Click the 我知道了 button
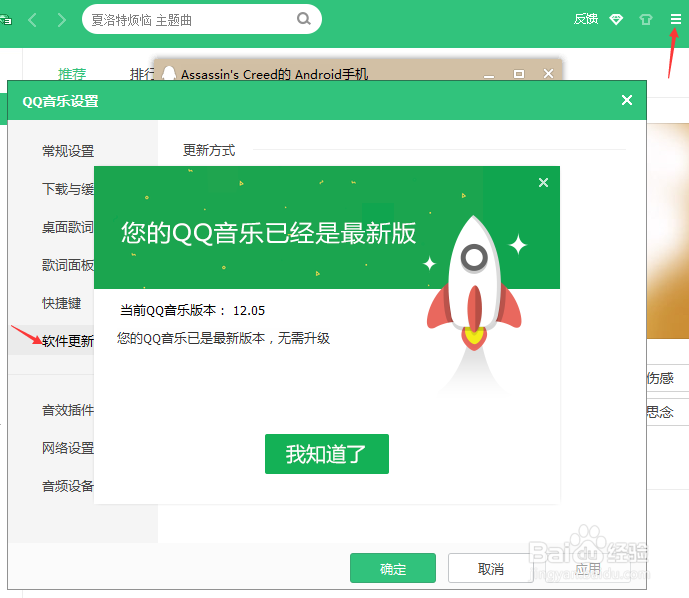Image resolution: width=689 pixels, height=598 pixels. [x=326, y=454]
